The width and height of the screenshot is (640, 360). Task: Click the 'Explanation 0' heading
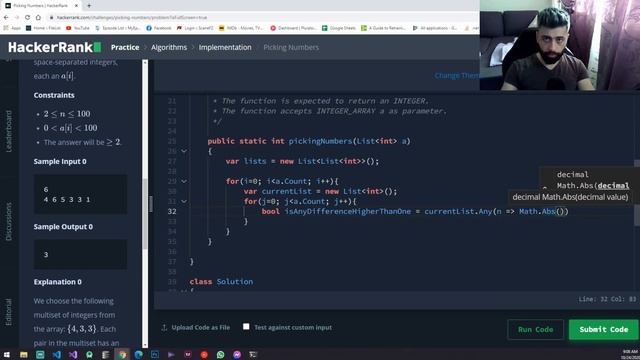[x=58, y=282]
